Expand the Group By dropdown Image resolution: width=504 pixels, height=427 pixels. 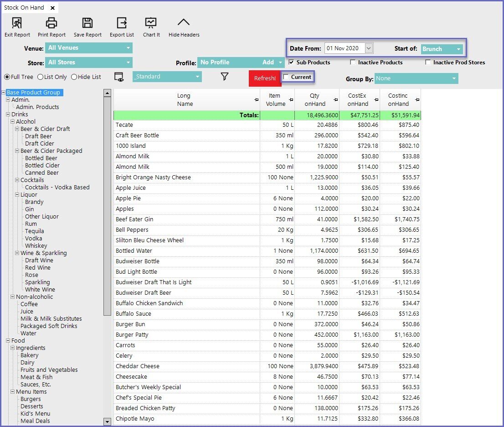[x=416, y=78]
